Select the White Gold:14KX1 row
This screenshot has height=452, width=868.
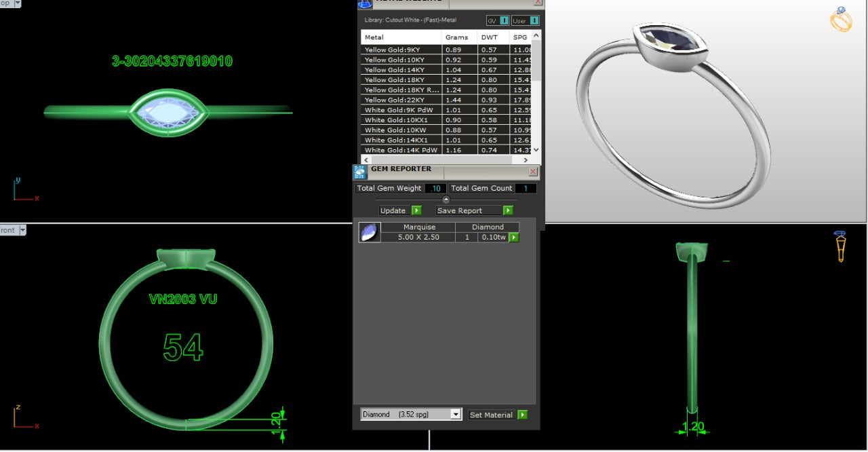click(x=446, y=140)
